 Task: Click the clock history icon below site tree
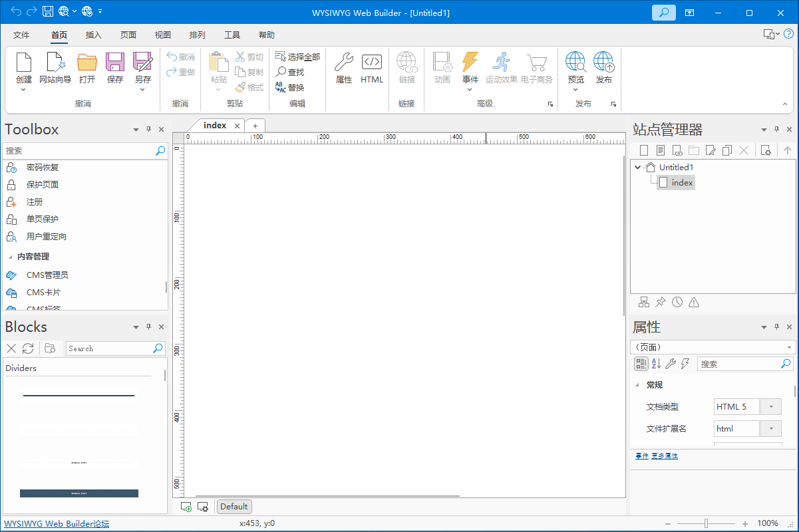[677, 303]
